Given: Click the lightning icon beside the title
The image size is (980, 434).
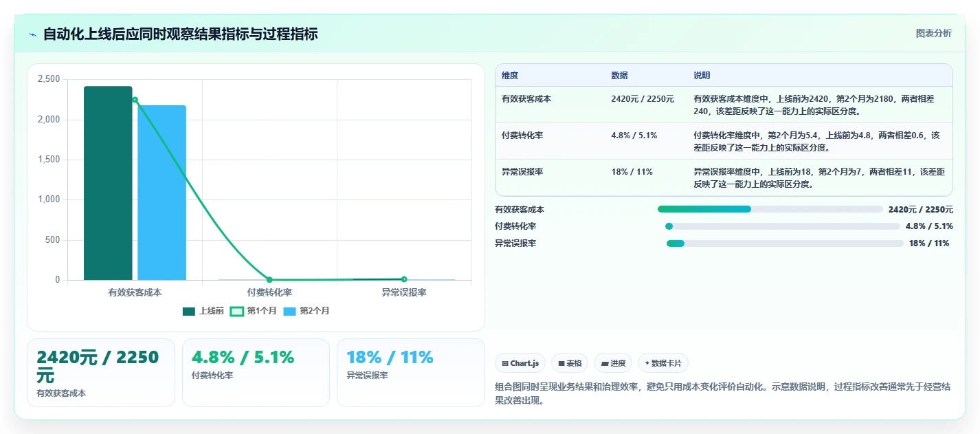Looking at the screenshot, I should [x=32, y=34].
